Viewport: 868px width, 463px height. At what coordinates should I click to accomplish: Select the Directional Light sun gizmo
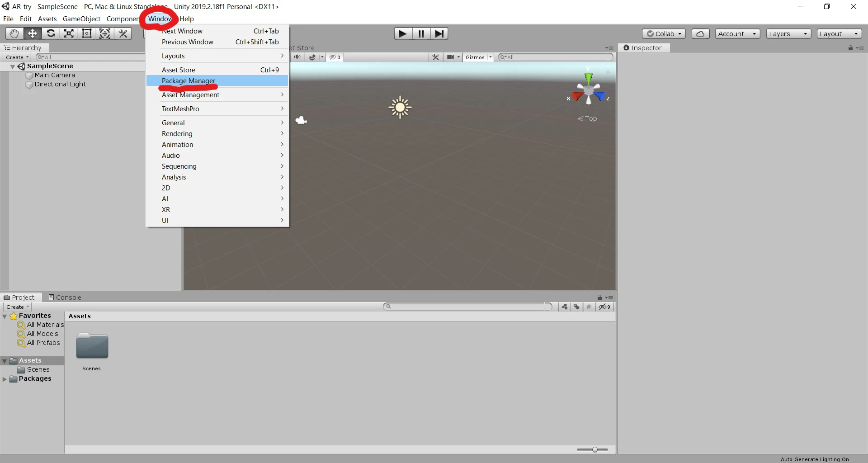click(x=400, y=108)
